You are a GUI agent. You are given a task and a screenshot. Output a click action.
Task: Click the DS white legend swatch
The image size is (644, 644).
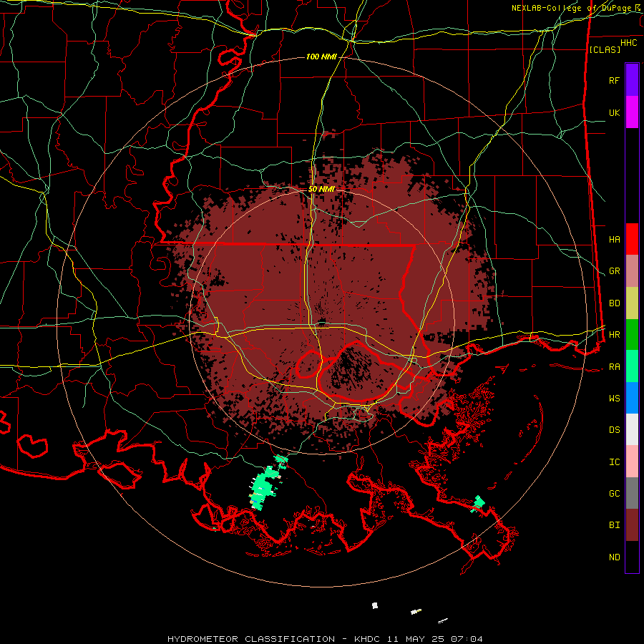pyautogui.click(x=632, y=429)
